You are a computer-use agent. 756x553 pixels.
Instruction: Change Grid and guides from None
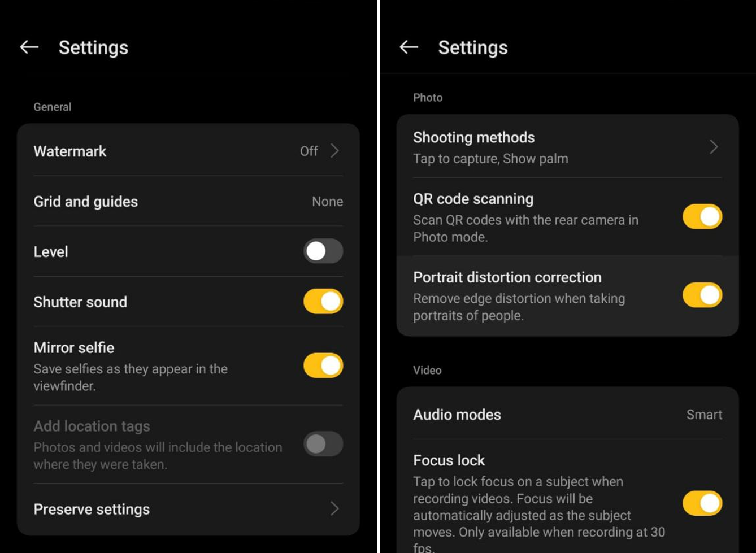click(327, 202)
